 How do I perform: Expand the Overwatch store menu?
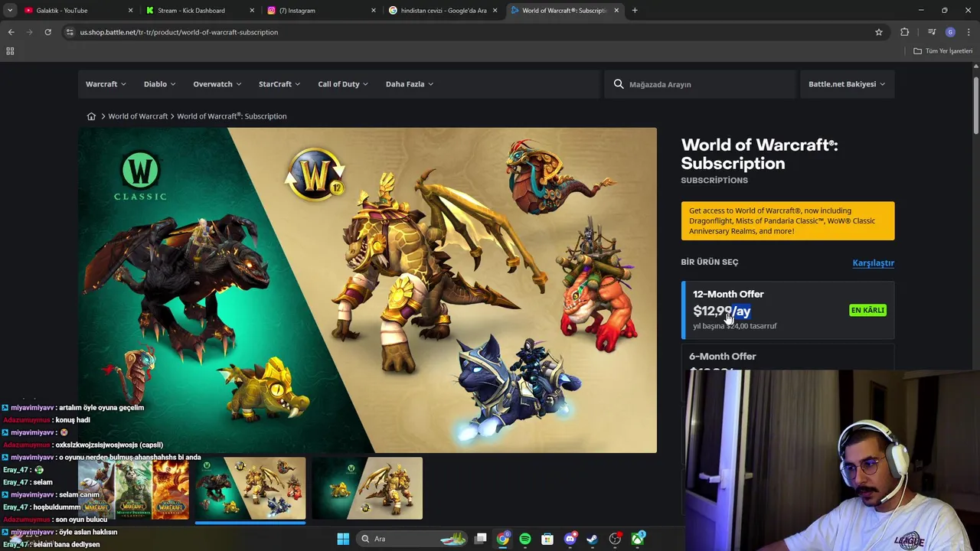click(x=217, y=84)
